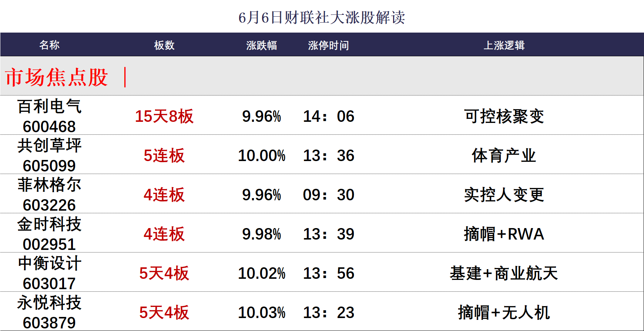Click limit-up time 13:36
The width and height of the screenshot is (644, 331).
pyautogui.click(x=329, y=156)
